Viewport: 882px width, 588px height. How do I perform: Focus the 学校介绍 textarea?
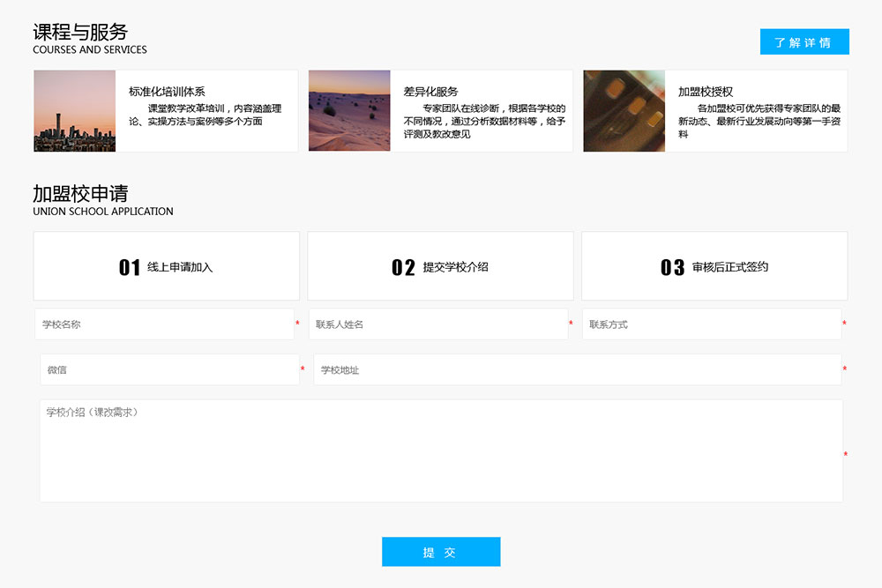point(441,450)
